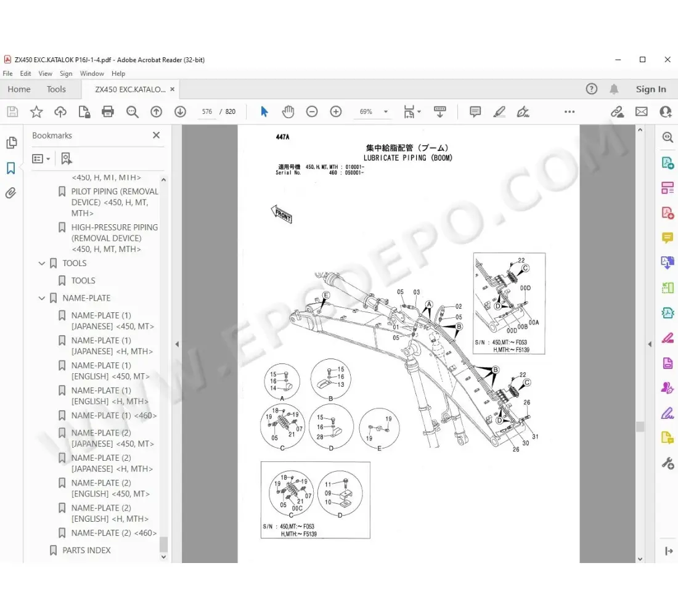Open the Help menu
Screen dimensions: 678x616
click(x=118, y=73)
